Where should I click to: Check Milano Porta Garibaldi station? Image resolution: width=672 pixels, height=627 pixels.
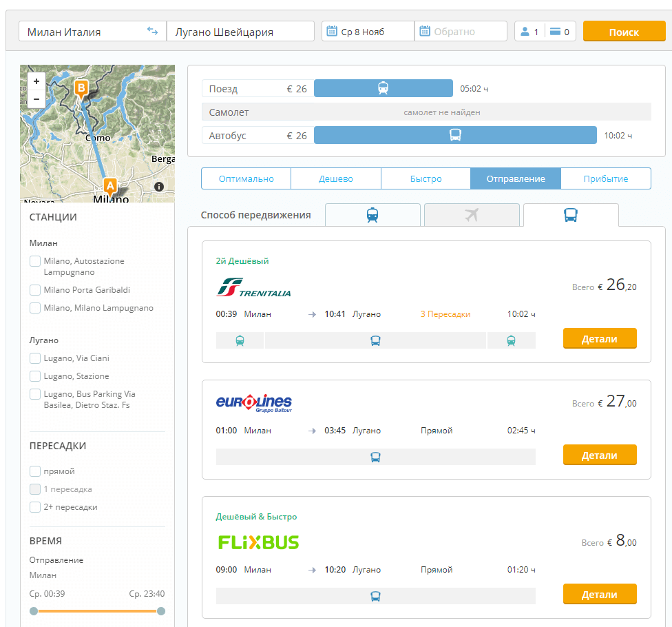35,290
